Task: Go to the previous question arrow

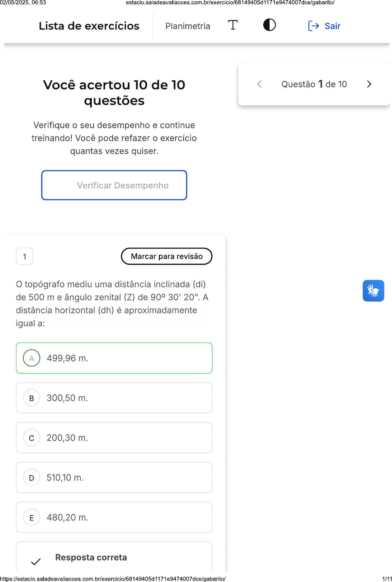Action: [x=260, y=84]
